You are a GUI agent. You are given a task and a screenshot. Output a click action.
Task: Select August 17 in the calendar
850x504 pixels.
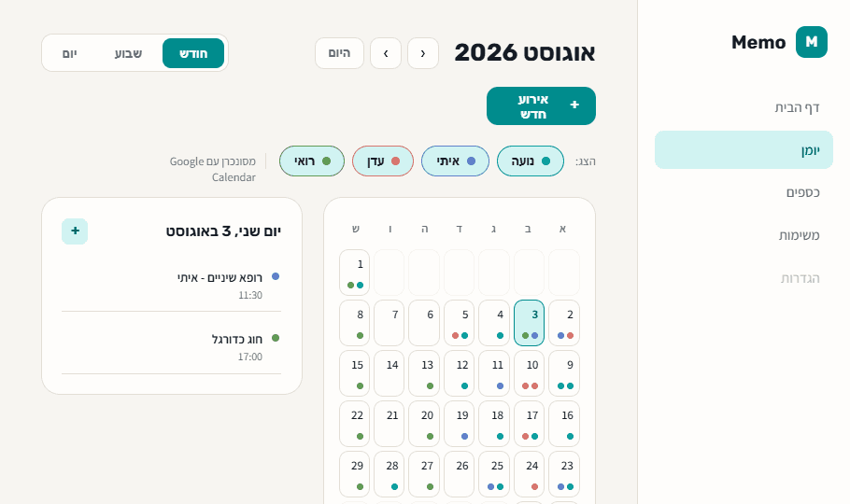[529, 424]
